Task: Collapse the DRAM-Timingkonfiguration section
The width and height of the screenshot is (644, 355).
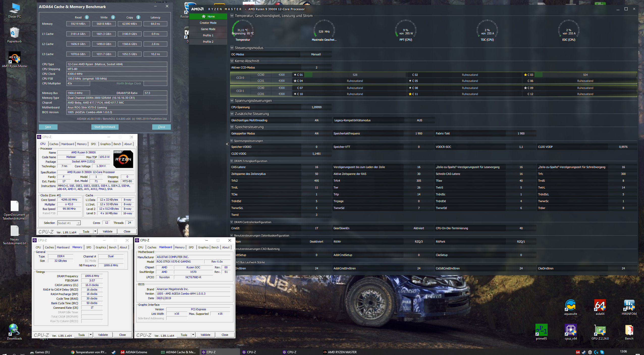Action: coord(232,161)
